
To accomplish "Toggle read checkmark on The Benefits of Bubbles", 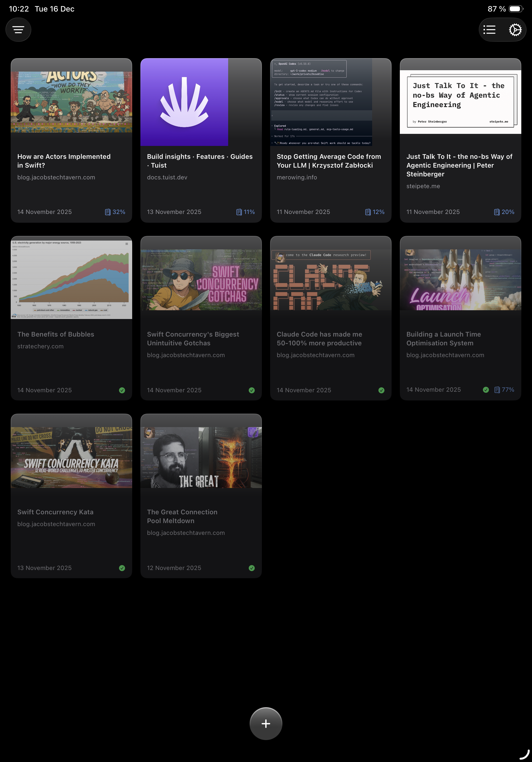I will tap(122, 390).
